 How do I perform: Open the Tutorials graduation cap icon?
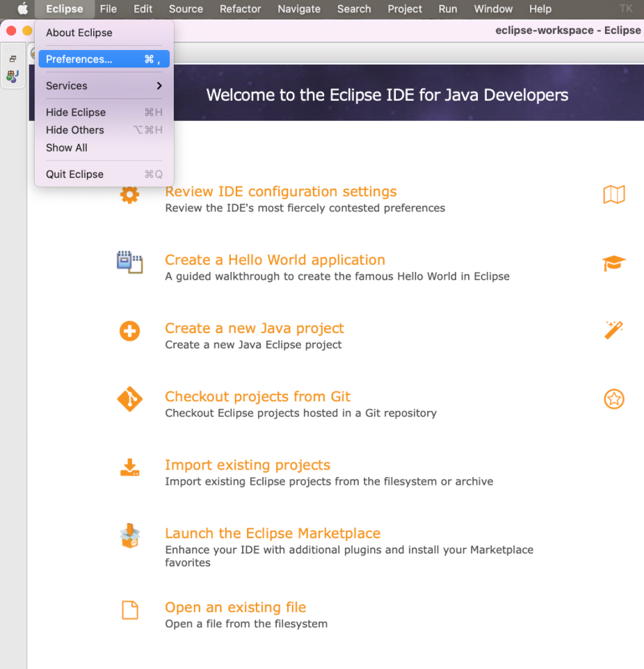[x=614, y=263]
